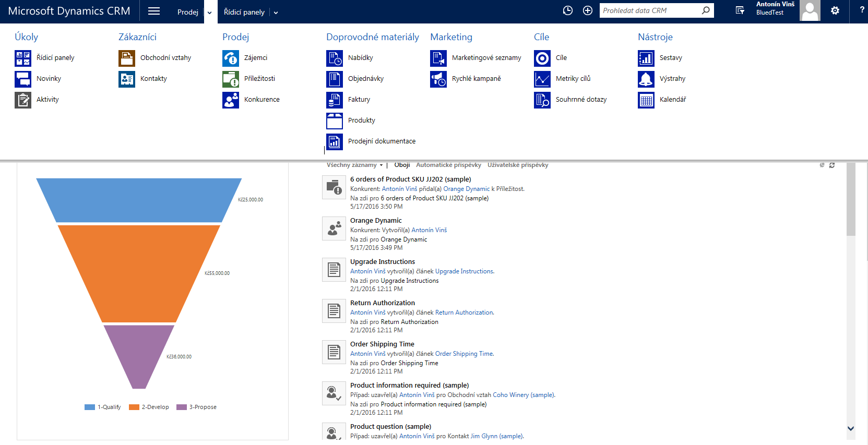Open the Prodejní dokumentace icon
The width and height of the screenshot is (868, 445).
335,141
